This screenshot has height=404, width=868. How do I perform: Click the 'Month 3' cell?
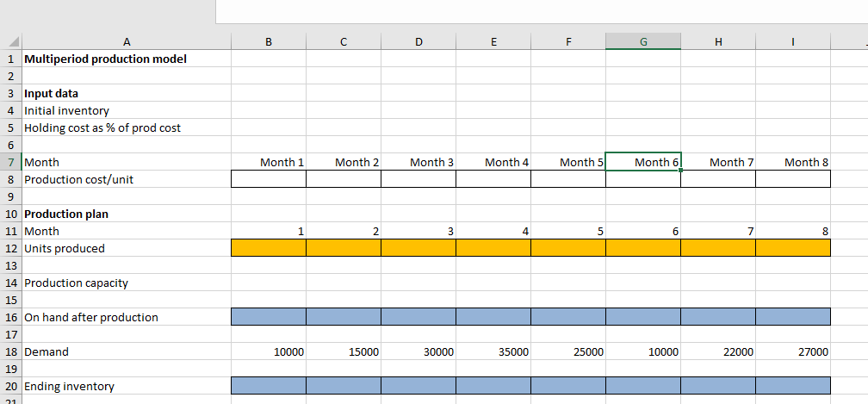point(418,162)
